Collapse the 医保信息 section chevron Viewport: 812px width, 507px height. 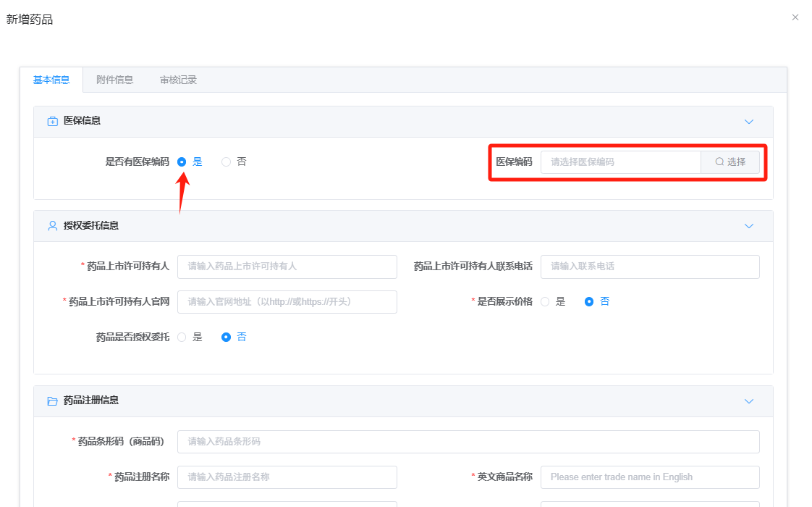click(x=749, y=122)
